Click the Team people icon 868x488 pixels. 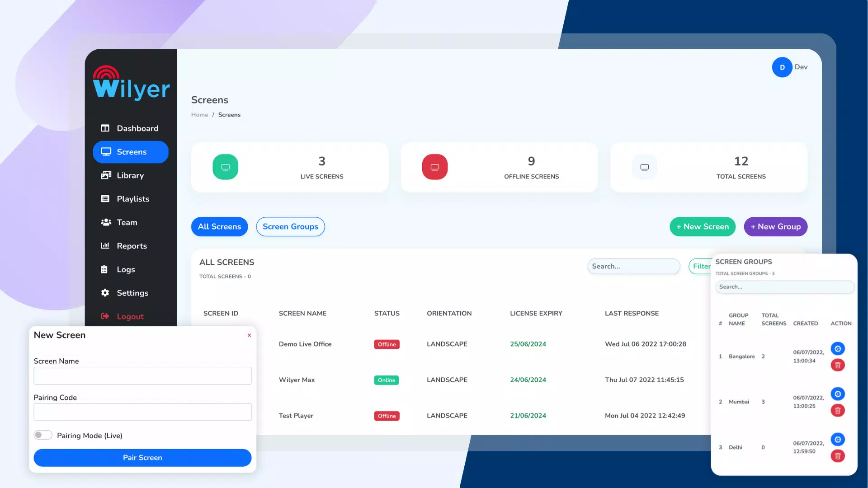tap(106, 222)
